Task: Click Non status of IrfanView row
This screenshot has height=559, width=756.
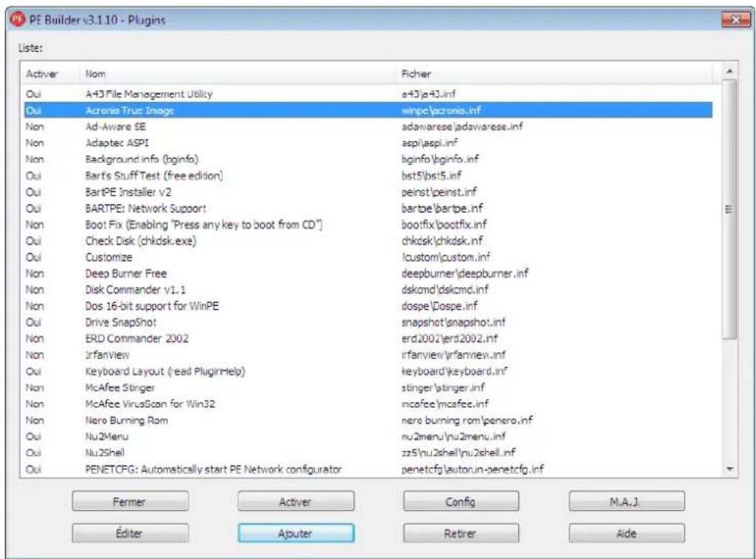Action: (x=34, y=355)
